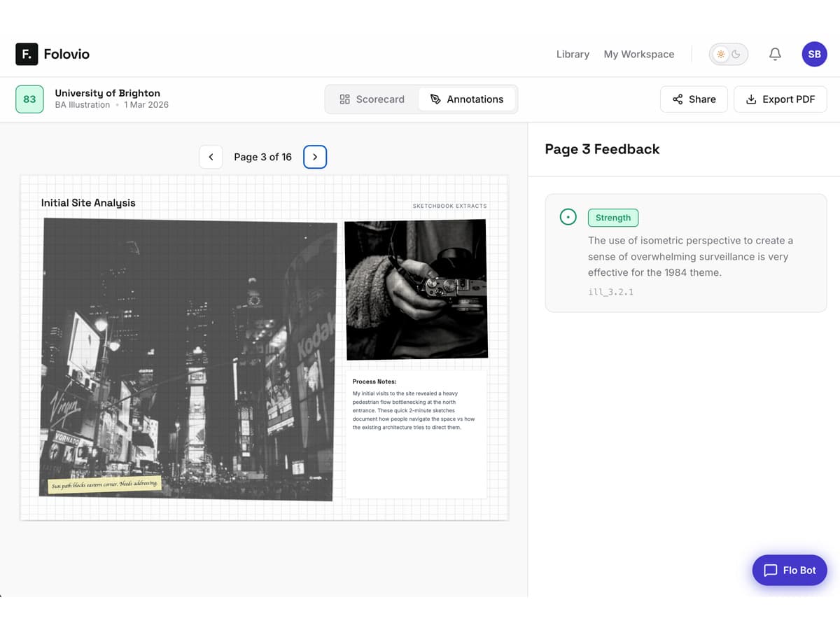
Task: Click the Folovio logo icon
Action: [x=26, y=54]
